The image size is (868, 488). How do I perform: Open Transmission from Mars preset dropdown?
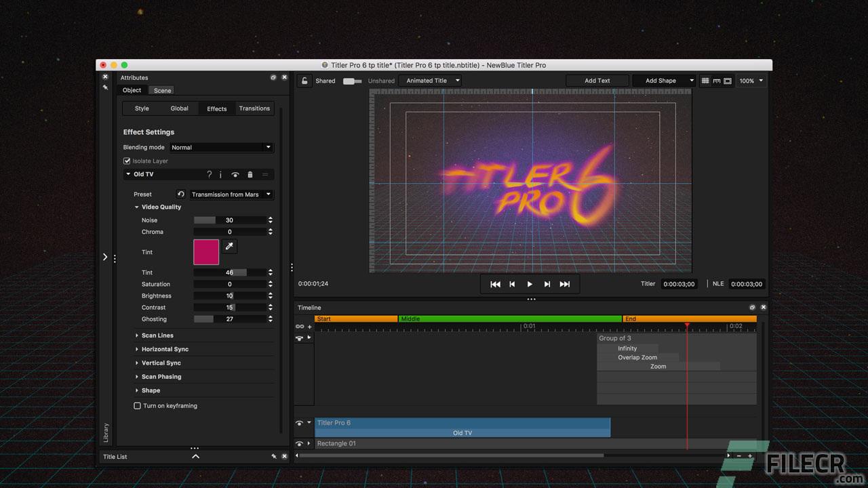(231, 195)
